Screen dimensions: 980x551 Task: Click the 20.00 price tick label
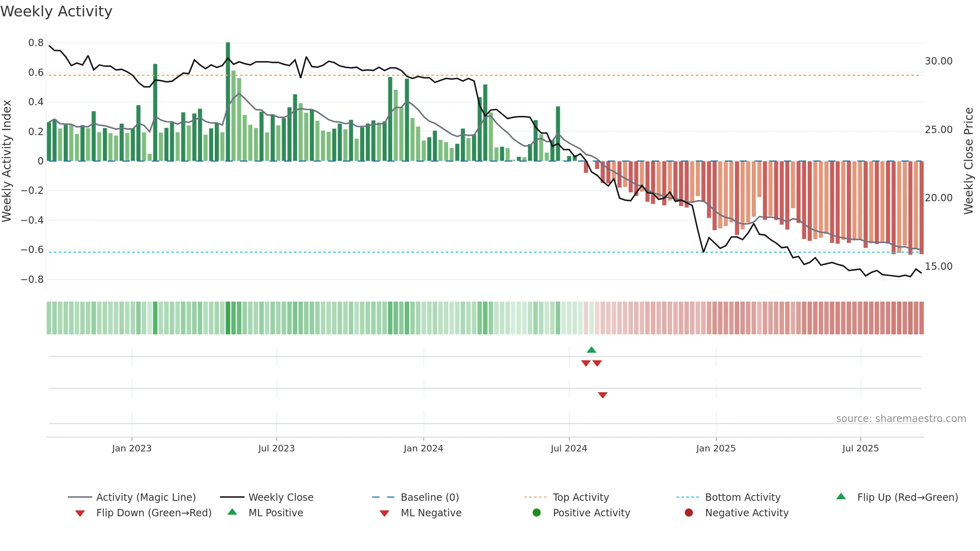point(938,198)
